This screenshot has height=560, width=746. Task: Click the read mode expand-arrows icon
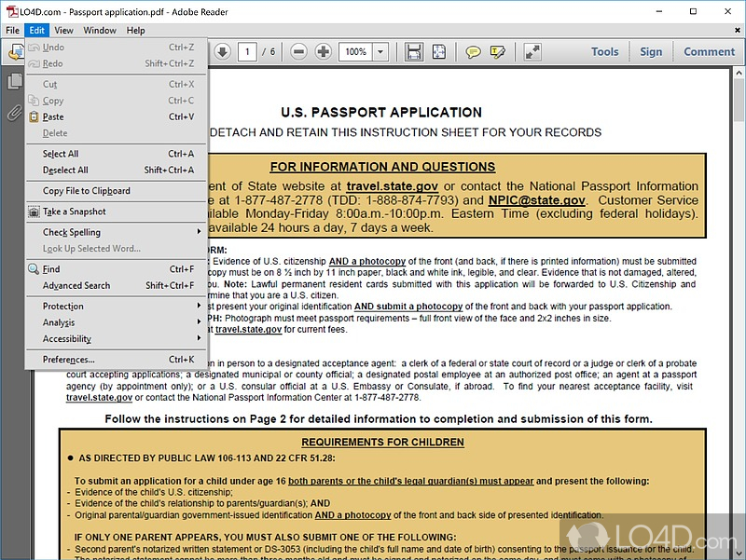tap(532, 51)
